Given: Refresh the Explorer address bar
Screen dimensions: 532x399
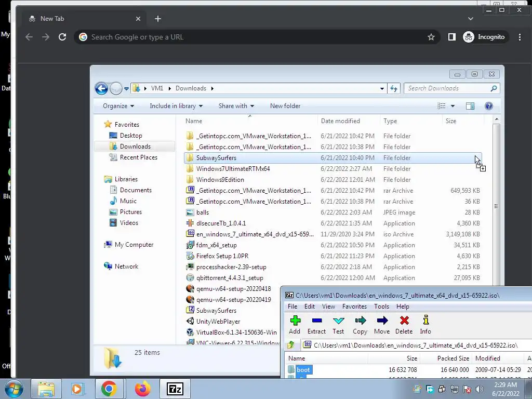Looking at the screenshot, I should [x=394, y=88].
